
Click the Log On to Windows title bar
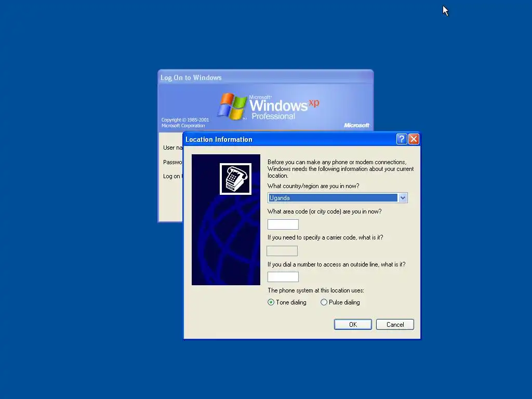point(265,77)
